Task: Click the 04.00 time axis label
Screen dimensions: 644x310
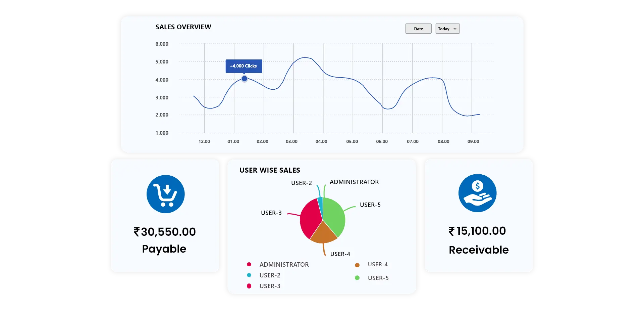Action: click(321, 141)
